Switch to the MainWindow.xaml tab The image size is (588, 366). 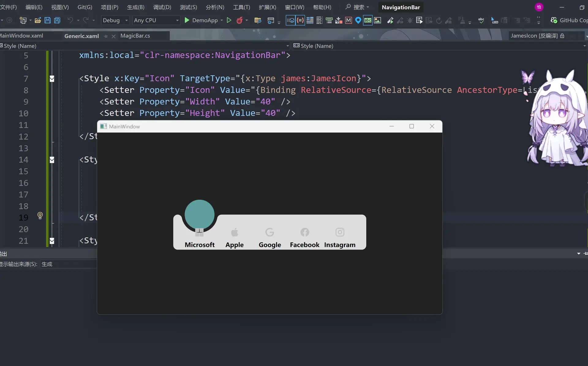[x=21, y=36]
